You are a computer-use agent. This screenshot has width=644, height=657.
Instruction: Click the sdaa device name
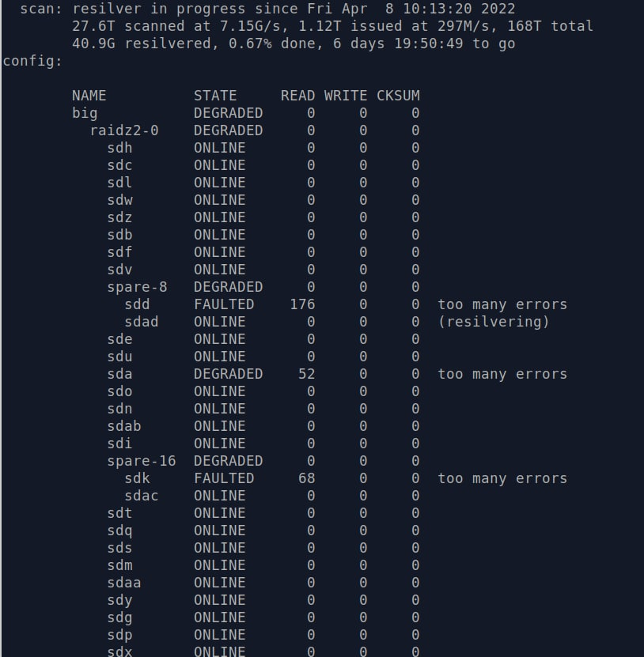click(x=124, y=583)
